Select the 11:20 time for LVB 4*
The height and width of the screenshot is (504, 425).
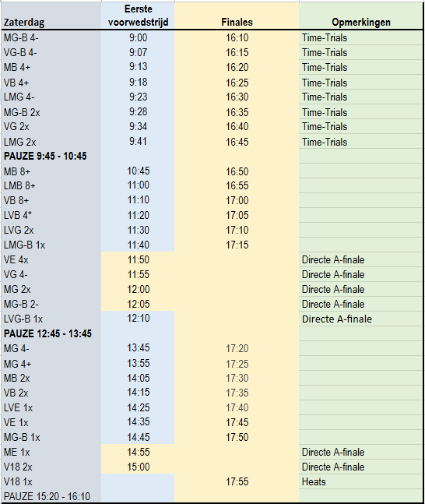pos(138,215)
